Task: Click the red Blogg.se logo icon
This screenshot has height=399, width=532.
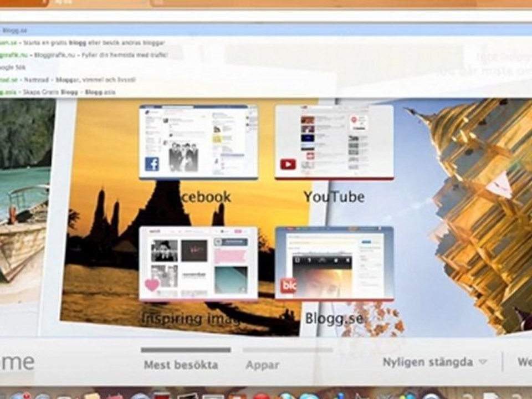Action: [288, 286]
